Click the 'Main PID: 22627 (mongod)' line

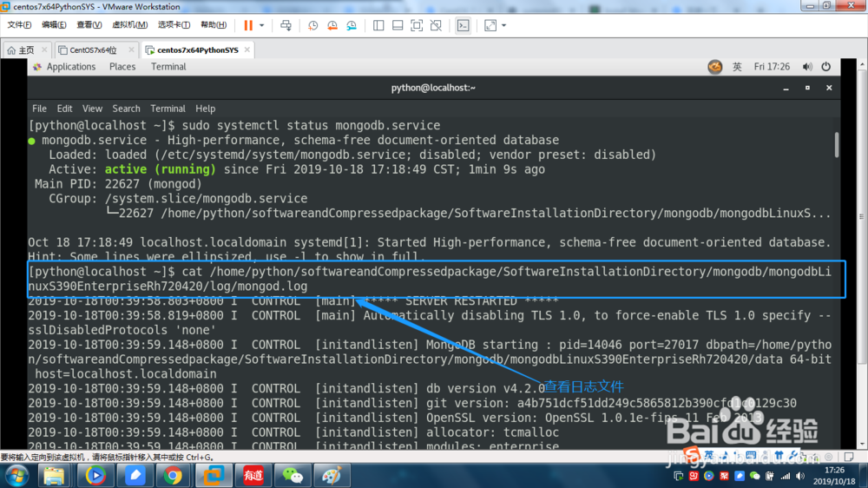coord(118,184)
